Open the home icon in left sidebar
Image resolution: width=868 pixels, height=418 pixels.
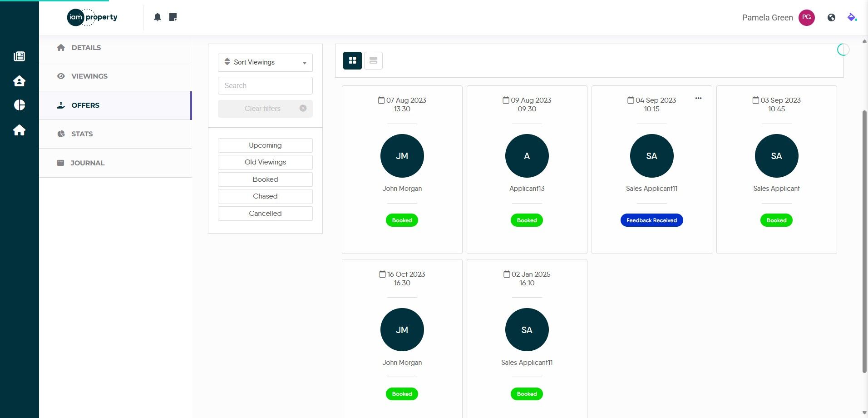[x=20, y=130]
